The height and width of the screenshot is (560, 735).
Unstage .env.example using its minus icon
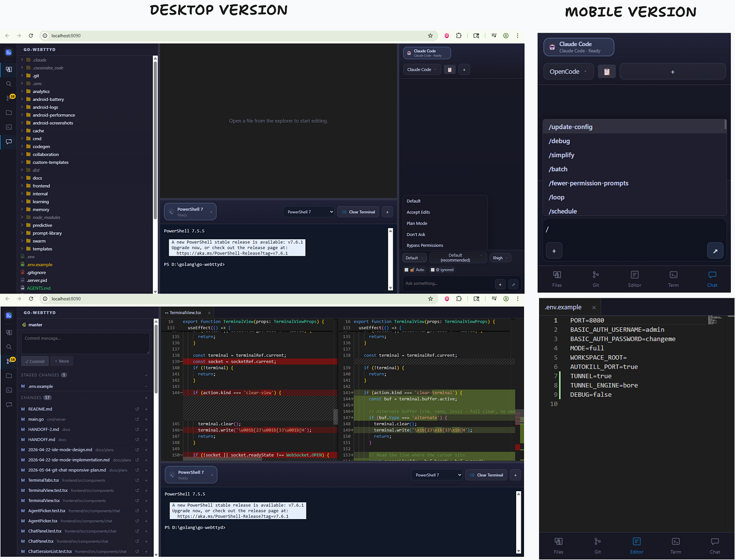coord(146,386)
